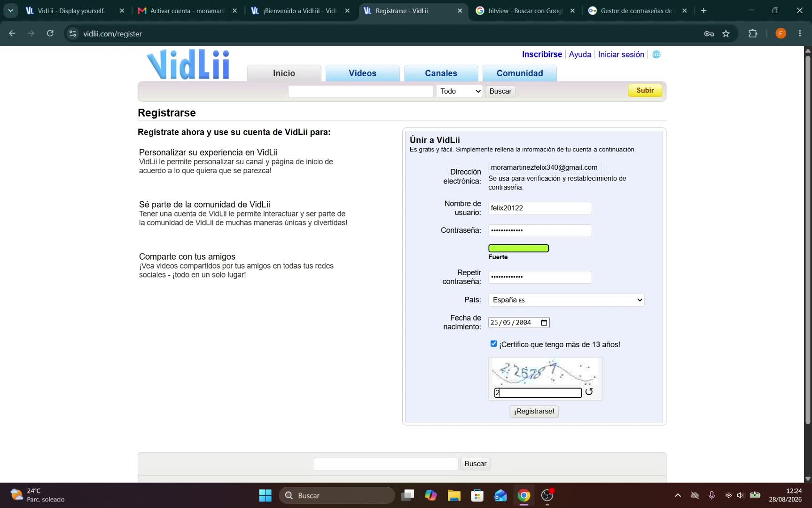
Task: Click the ¡Registrarse! button
Action: tap(534, 412)
